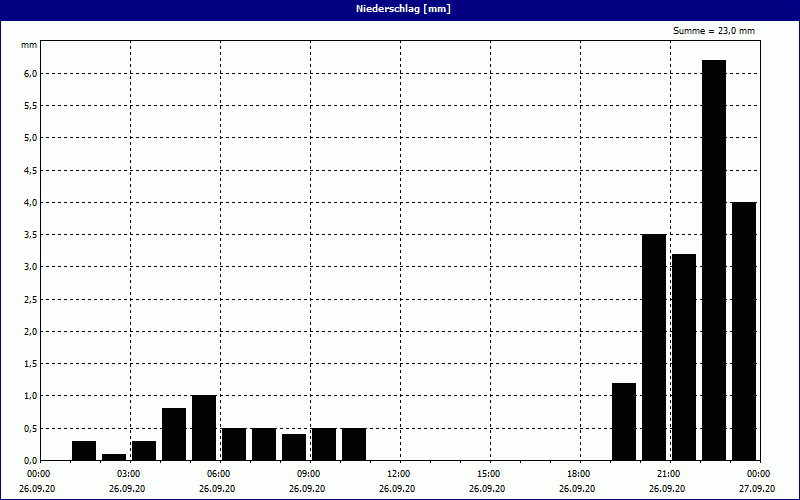This screenshot has height=500, width=800.
Task: Click the 21:00 x-axis time label
Action: [668, 474]
